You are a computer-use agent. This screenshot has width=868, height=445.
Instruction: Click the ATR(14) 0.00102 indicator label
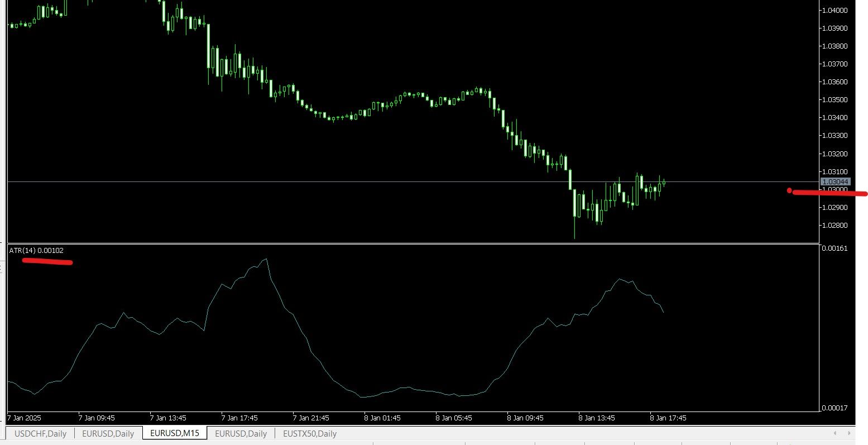(36, 251)
